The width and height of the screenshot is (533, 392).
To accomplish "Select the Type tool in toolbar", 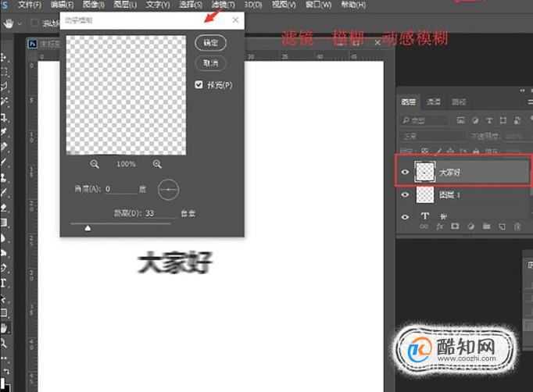I will point(4,283).
